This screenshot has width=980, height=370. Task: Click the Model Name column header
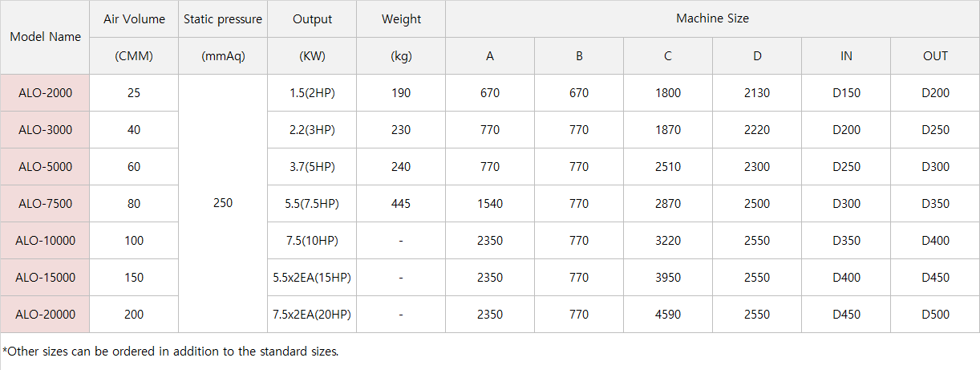(45, 37)
